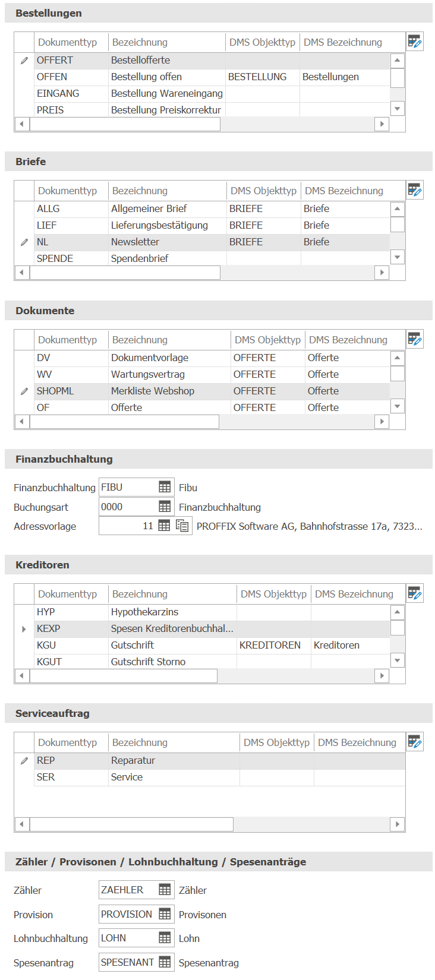Click pencil edit marker on OFFERT row
The image size is (435, 980).
(x=24, y=60)
